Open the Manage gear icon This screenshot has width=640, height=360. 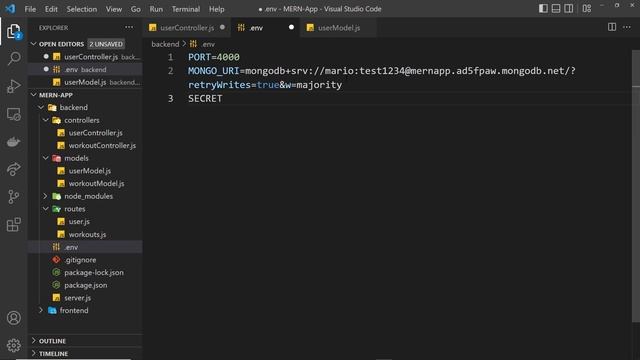pos(13,345)
